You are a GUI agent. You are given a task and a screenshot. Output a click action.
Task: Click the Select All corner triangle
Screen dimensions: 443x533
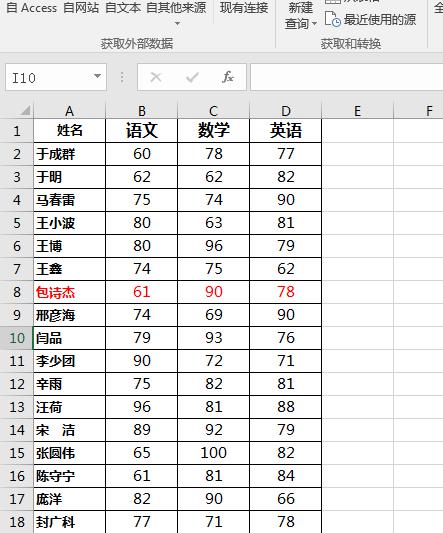25,110
